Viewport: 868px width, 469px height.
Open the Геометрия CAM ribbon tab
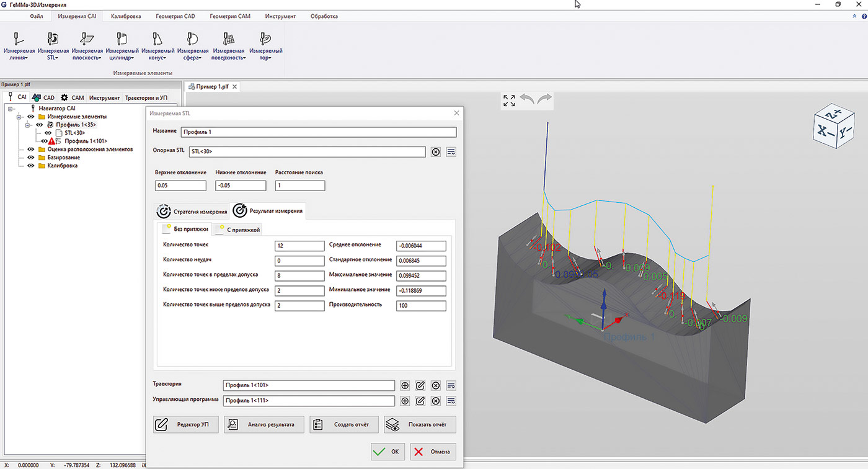point(230,17)
